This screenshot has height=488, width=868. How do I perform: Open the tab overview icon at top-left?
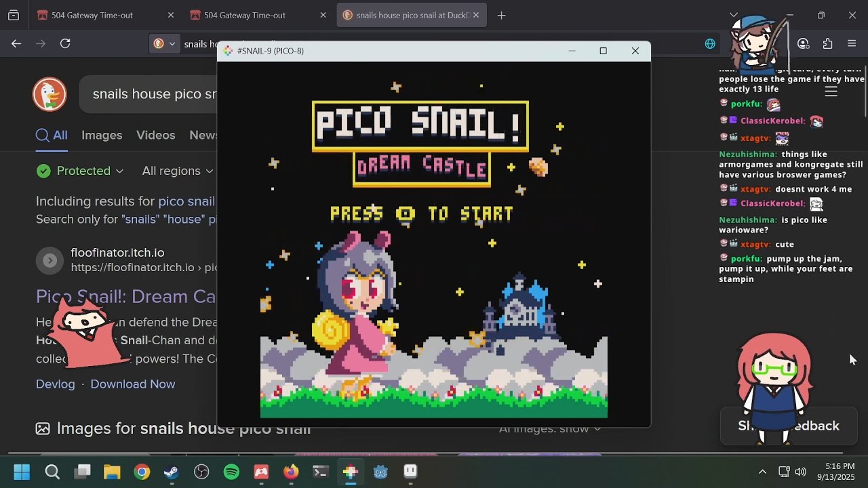tap(14, 15)
